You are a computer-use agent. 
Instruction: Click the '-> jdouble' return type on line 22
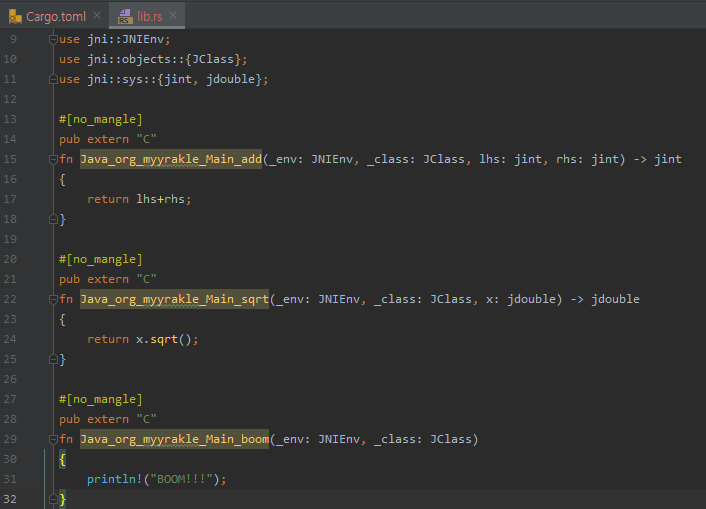[605, 299]
